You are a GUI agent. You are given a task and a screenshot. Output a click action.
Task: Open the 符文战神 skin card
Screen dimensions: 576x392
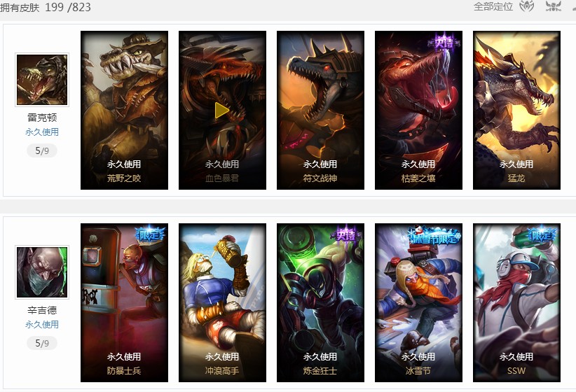pos(320,110)
